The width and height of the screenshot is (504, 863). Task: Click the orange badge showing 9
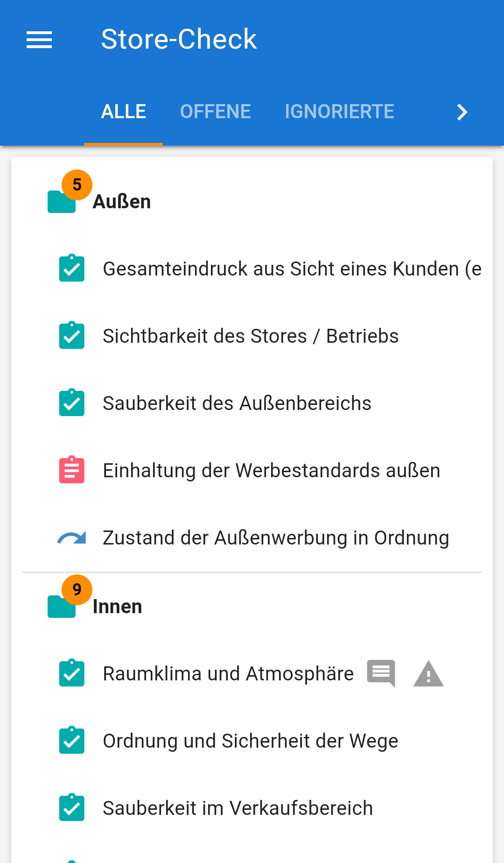77,590
